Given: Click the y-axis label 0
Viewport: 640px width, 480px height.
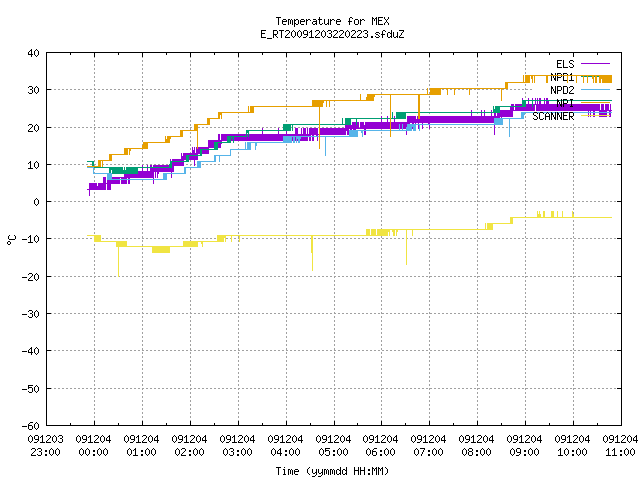Looking at the screenshot, I should pyautogui.click(x=37, y=202).
